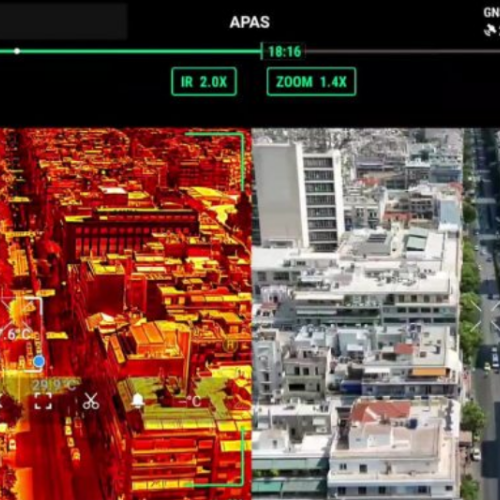The image size is (500, 500).
Task: Click the H home point marker
Action: click(x=230, y=345)
